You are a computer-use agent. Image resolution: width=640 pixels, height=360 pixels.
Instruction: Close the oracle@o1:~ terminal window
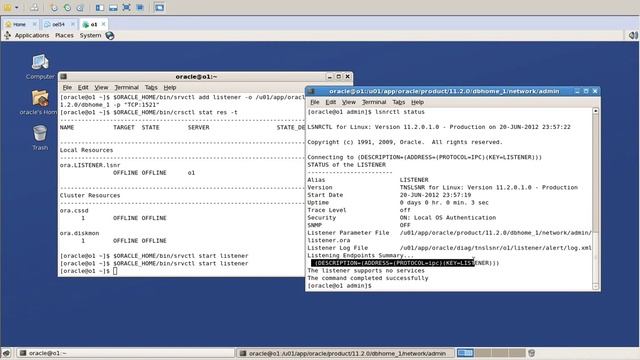pos(347,76)
